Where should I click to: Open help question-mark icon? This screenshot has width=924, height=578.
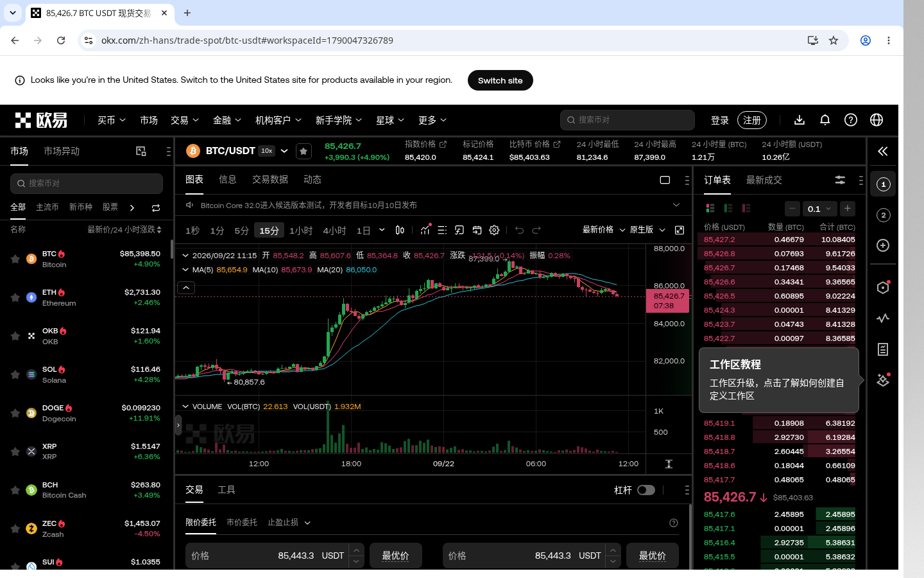[x=851, y=120]
